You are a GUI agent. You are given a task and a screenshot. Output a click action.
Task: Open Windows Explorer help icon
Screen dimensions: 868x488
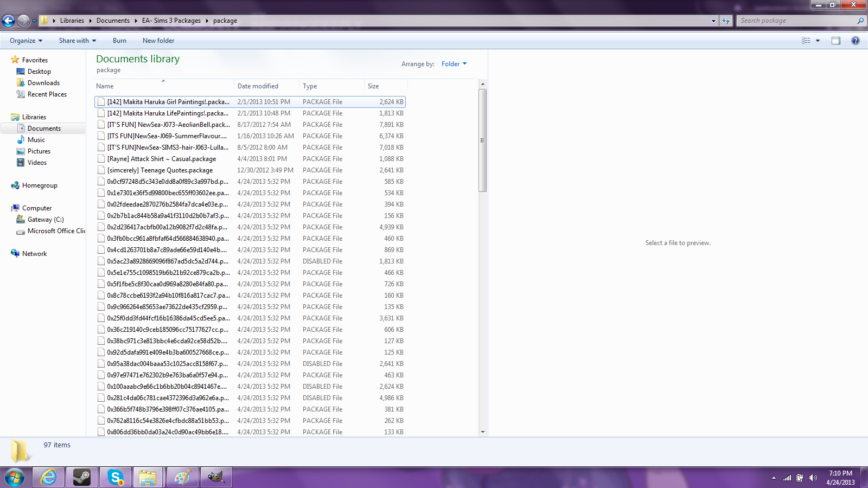856,41
